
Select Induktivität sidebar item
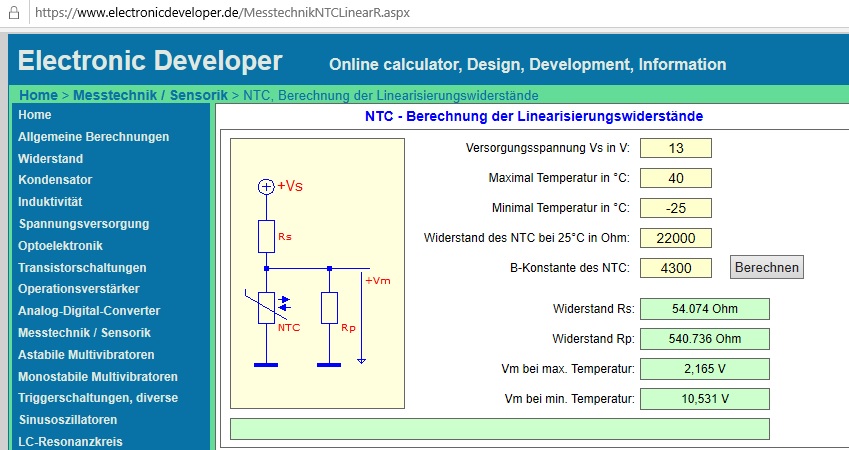pyautogui.click(x=50, y=202)
